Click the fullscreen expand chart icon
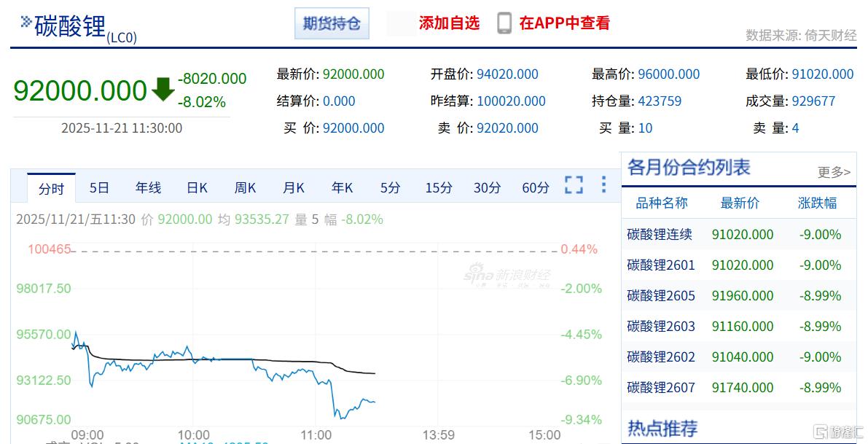The width and height of the screenshot is (868, 444). pos(574,185)
